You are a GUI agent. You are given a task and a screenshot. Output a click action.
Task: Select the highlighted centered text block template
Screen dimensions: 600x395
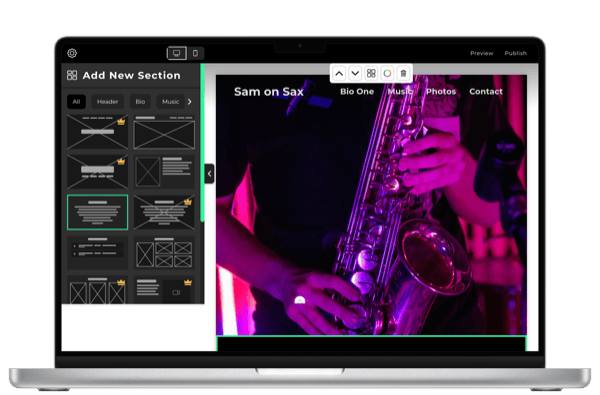pyautogui.click(x=98, y=212)
